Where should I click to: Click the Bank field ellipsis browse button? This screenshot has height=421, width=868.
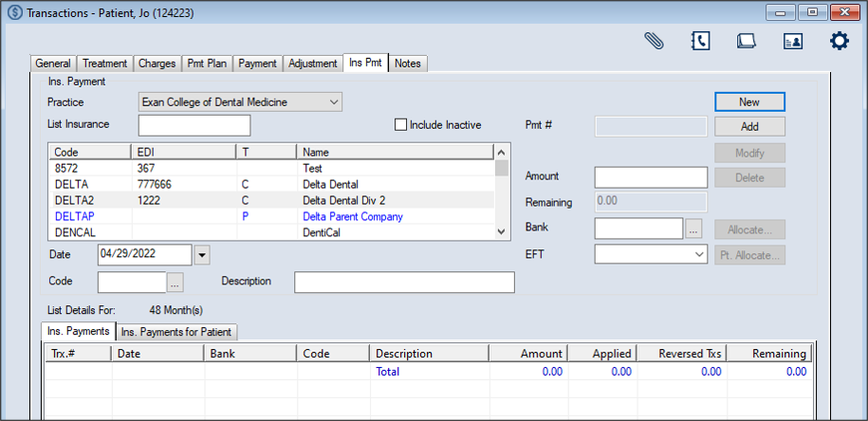tap(694, 229)
